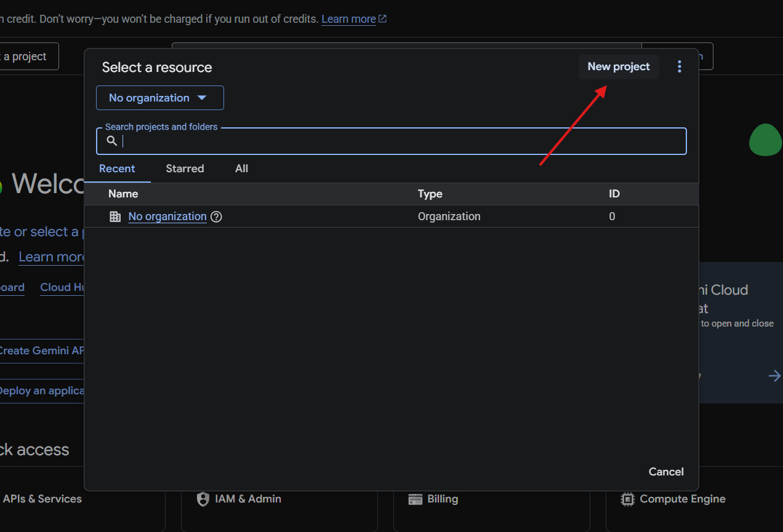783x532 pixels.
Task: Switch to the Recent tab
Action: 117,169
